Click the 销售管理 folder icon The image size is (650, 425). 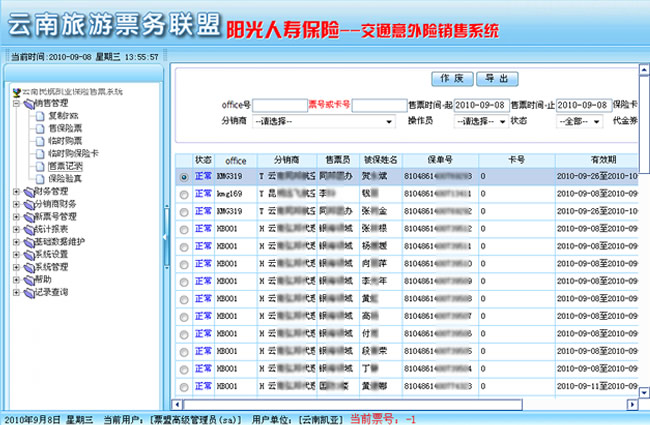29,104
